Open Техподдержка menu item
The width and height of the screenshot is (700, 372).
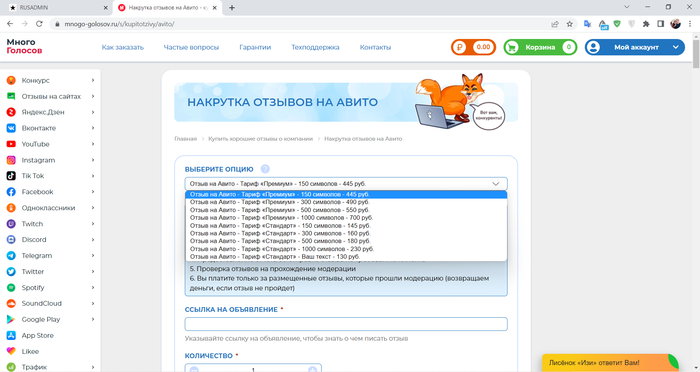click(315, 47)
